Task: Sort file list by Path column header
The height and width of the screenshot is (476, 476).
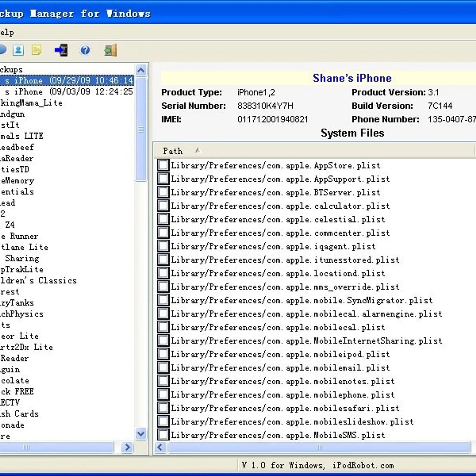Action: pyautogui.click(x=314, y=151)
